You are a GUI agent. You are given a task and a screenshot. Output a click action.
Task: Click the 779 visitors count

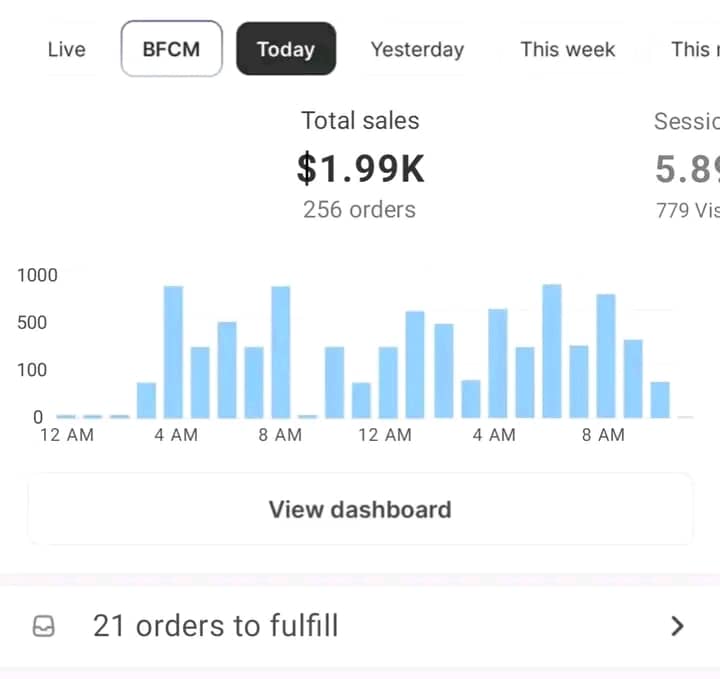(x=687, y=209)
